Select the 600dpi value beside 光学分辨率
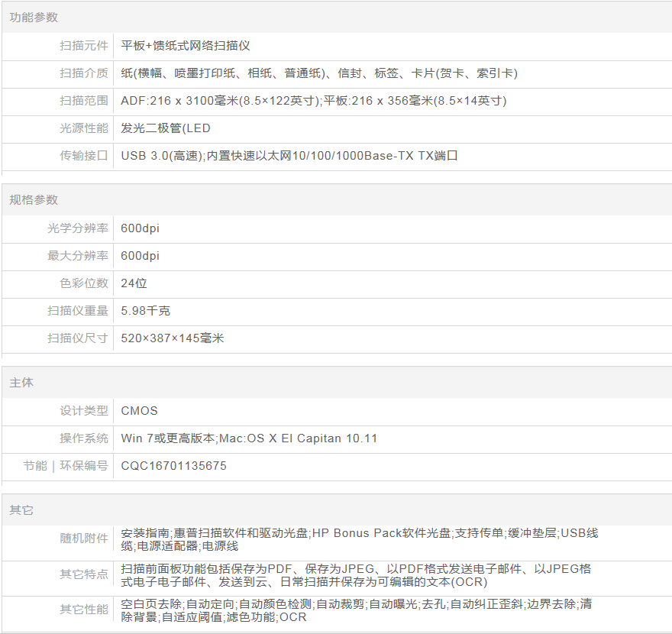This screenshot has width=672, height=634. pyautogui.click(x=141, y=228)
